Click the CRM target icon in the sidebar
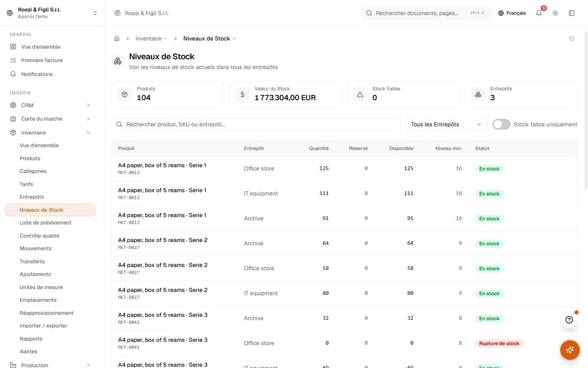588x368 pixels. click(13, 105)
